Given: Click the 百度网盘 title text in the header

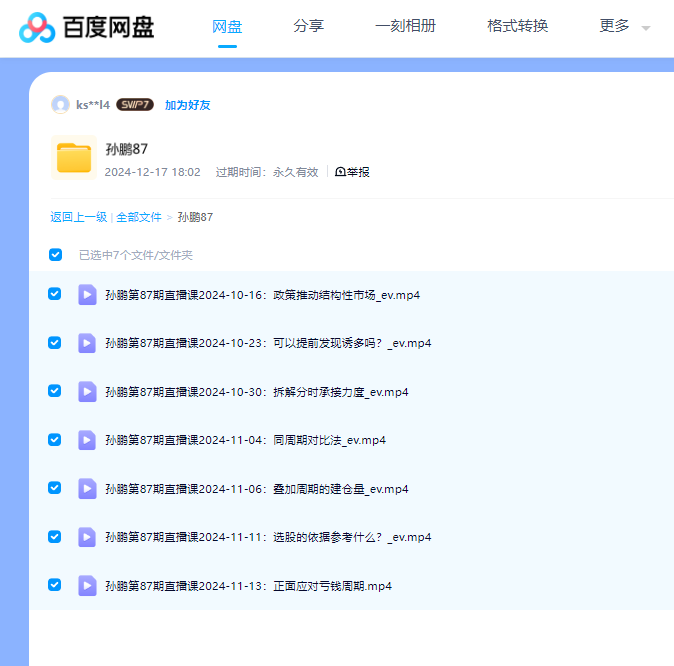Looking at the screenshot, I should [x=108, y=27].
